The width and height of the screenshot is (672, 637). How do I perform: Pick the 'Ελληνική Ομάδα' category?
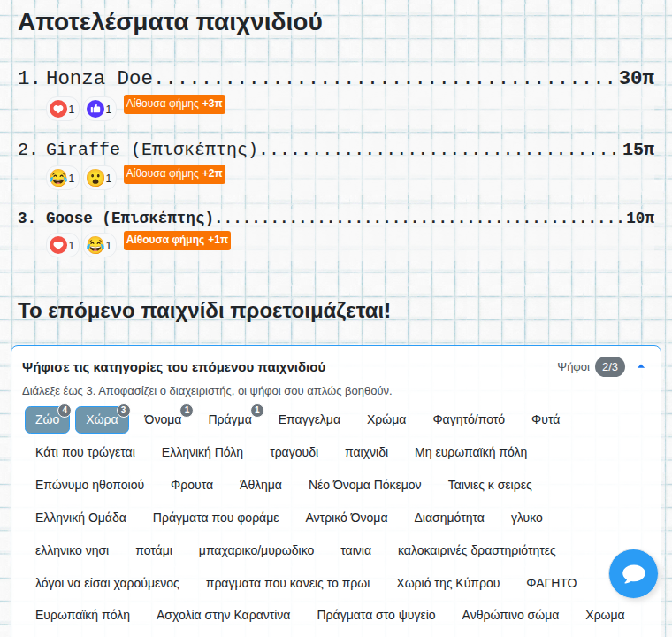80,518
